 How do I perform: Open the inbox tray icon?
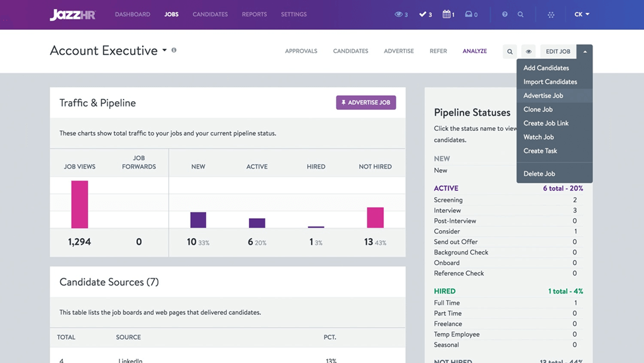[469, 15]
